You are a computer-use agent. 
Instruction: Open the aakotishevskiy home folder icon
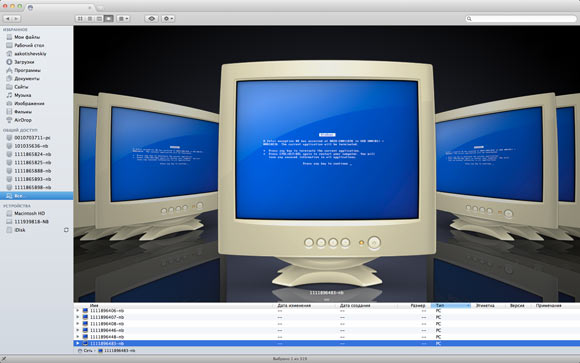click(x=9, y=54)
